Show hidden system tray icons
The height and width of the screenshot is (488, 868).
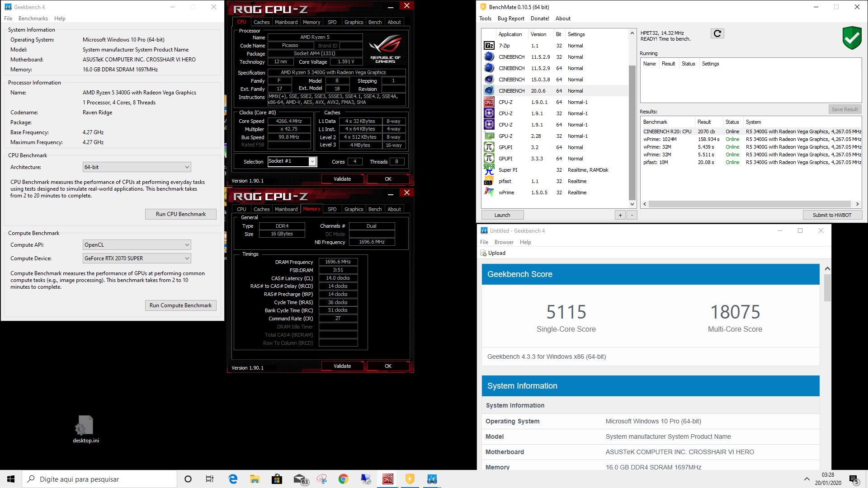[x=807, y=479]
